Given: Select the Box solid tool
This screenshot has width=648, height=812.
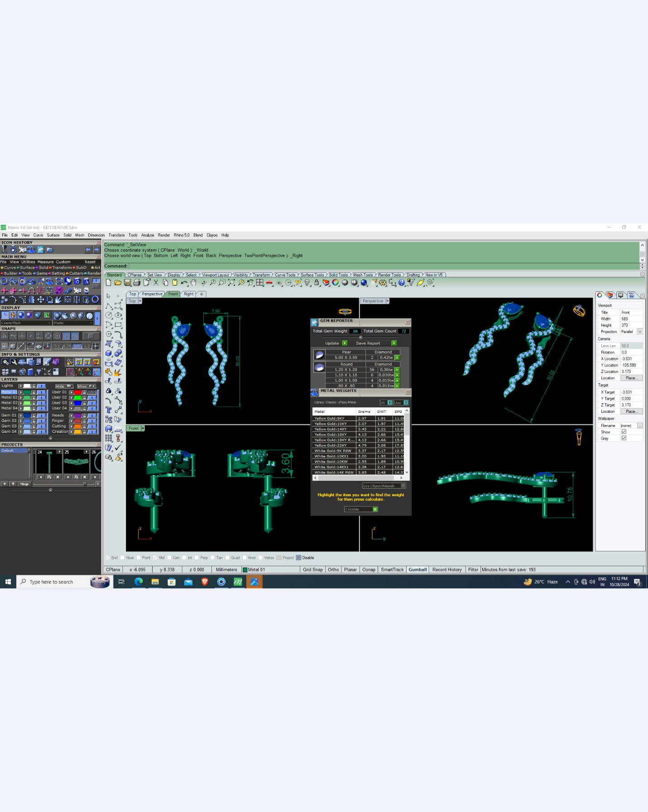Looking at the screenshot, I should [x=109, y=353].
